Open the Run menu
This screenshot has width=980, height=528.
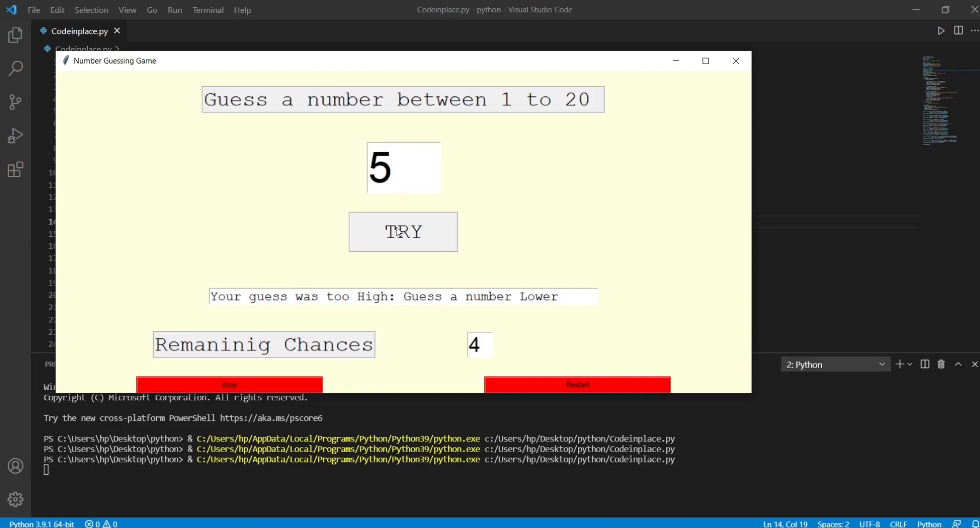coord(175,10)
